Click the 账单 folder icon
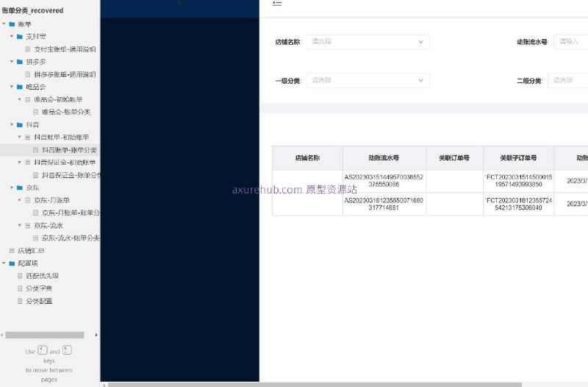The height and width of the screenshot is (387, 588). click(x=12, y=24)
